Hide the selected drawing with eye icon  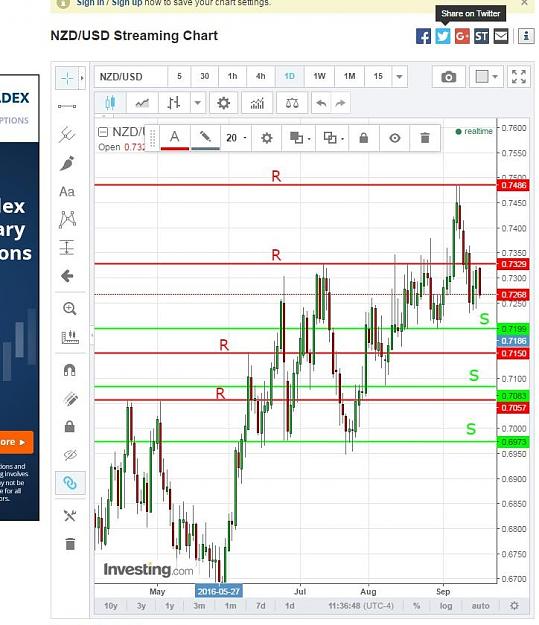tap(395, 138)
